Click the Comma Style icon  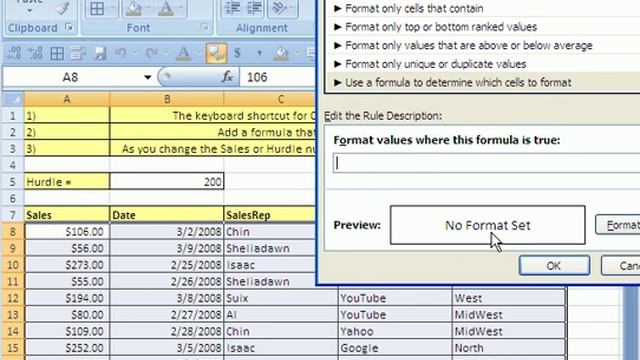(259, 54)
